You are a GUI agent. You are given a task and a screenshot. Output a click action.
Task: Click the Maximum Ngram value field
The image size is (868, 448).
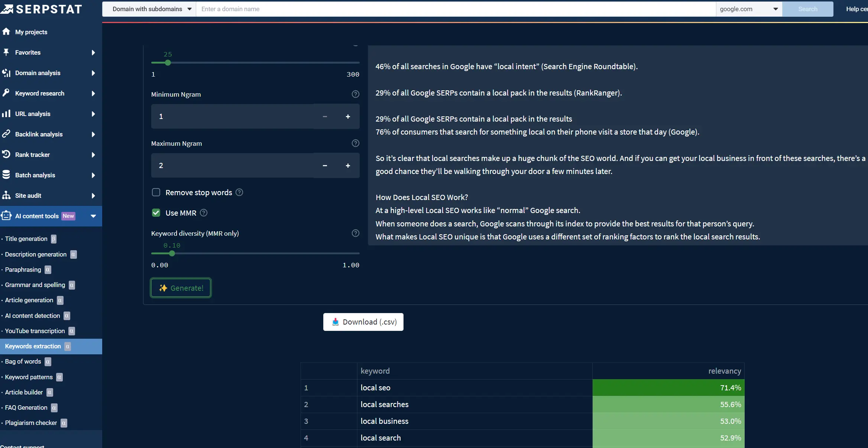coord(232,165)
